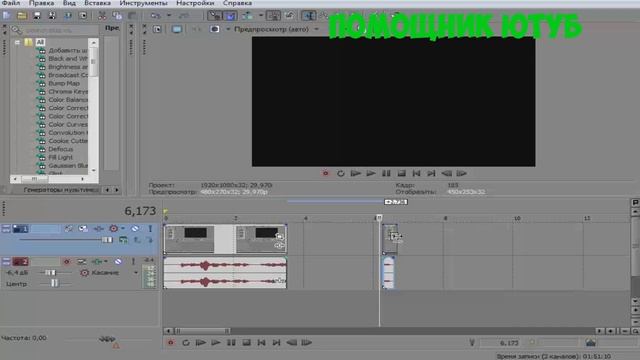Open the Предпросмотр (авто) quality dropdown

click(276, 29)
